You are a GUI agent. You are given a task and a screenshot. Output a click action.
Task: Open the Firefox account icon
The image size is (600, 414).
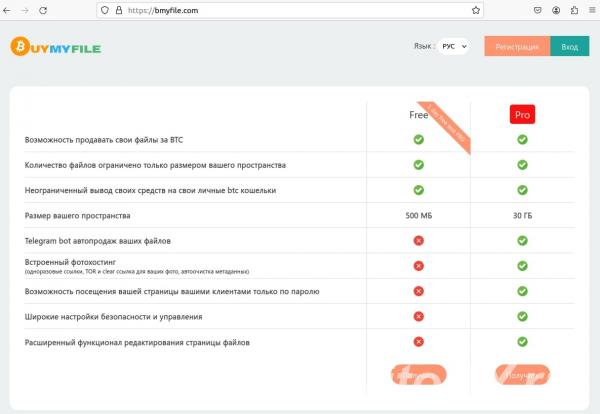tap(556, 10)
